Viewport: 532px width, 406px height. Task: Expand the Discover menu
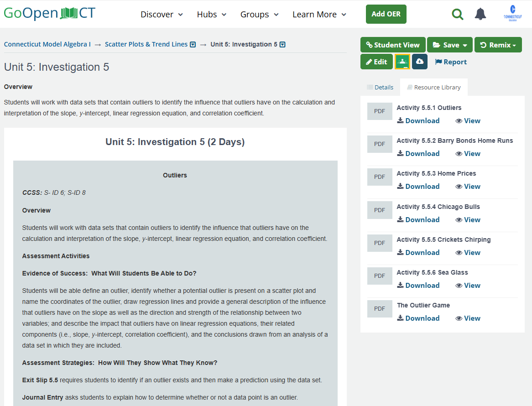tap(162, 15)
